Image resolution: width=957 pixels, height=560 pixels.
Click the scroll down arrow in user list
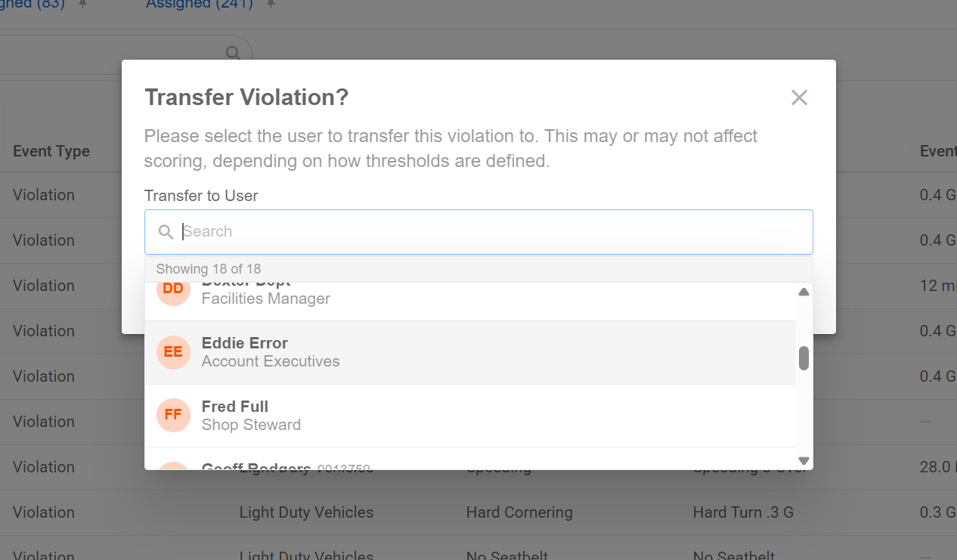click(804, 460)
